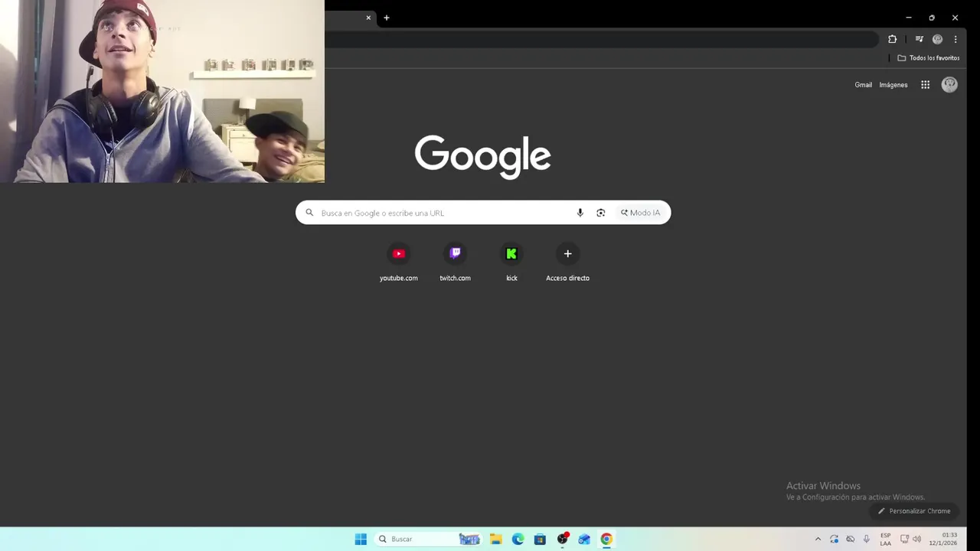Switch to Modo IA
980x551 pixels.
(x=640, y=213)
